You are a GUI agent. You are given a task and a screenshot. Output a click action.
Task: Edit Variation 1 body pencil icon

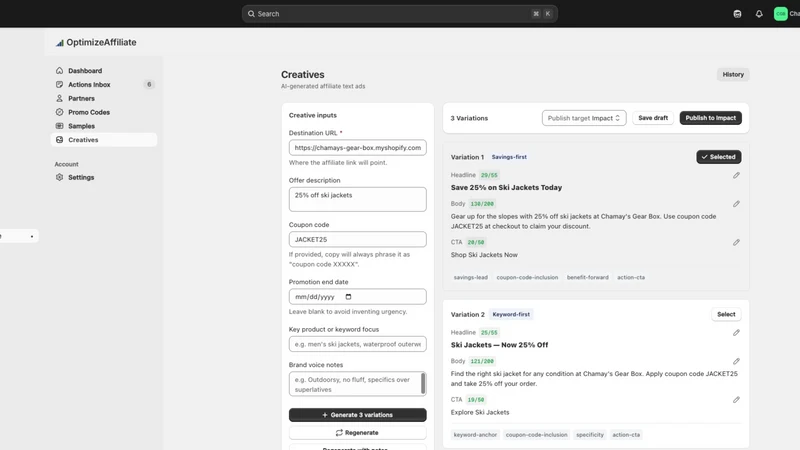click(736, 204)
